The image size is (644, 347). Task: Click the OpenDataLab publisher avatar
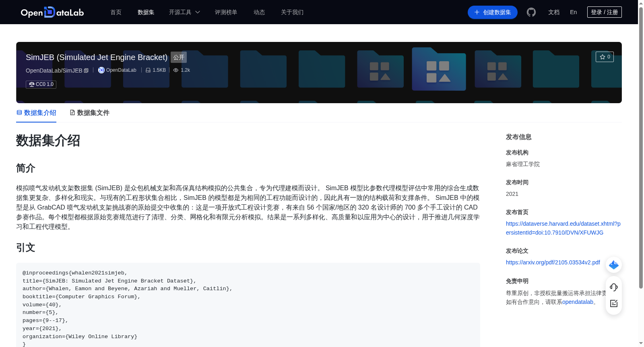pyautogui.click(x=101, y=70)
